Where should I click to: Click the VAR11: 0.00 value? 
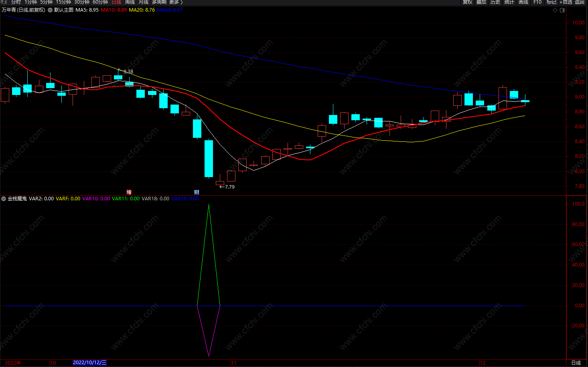pos(126,199)
